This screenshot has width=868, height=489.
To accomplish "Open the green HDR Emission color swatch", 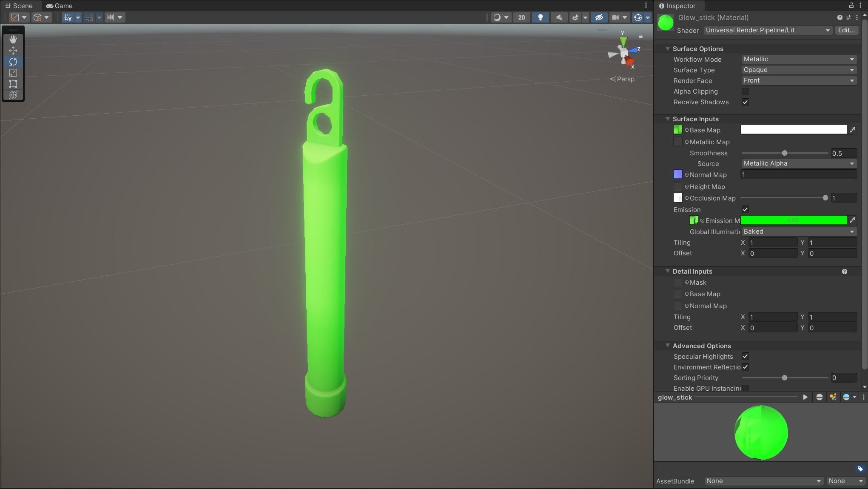I will tap(794, 220).
